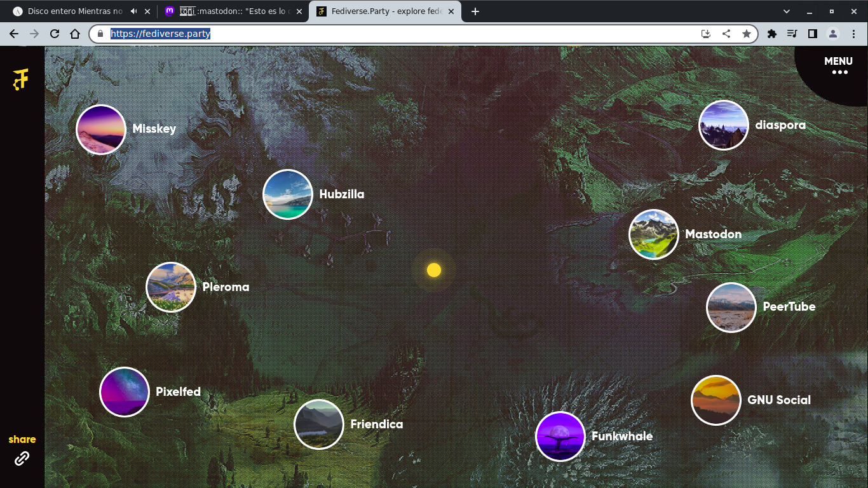Click the Hubzilla text label
The height and width of the screenshot is (488, 868).
[x=342, y=194]
